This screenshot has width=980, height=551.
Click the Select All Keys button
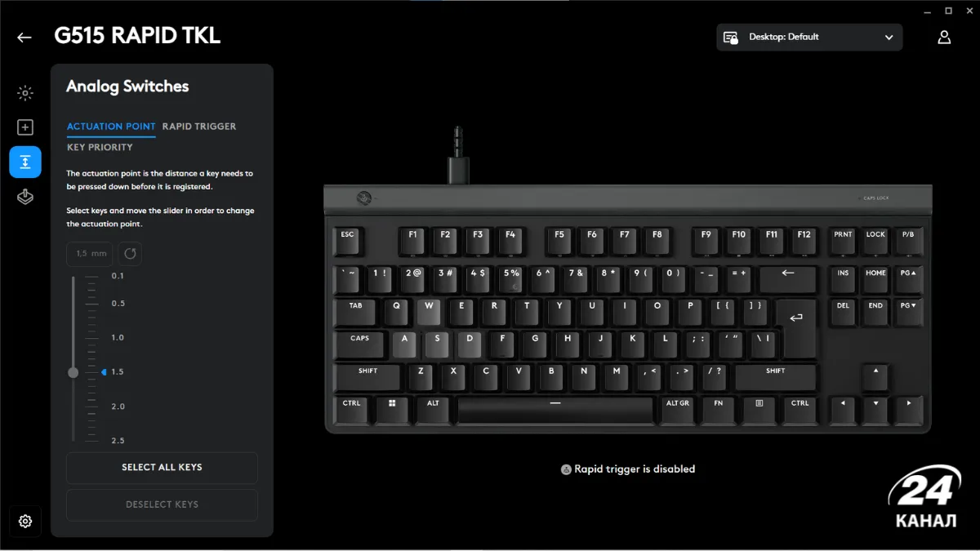[x=162, y=468]
